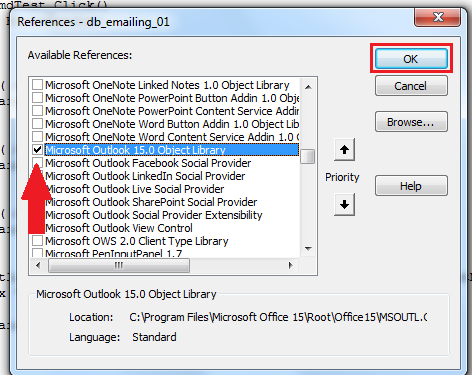Click the Cancel button
The height and width of the screenshot is (375, 472).
click(x=411, y=86)
